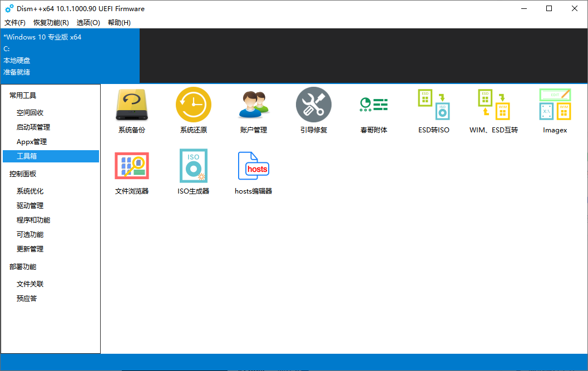Launch the 系统还原 system restore tool
Viewport: 588px width, 371px height.
pos(194,111)
